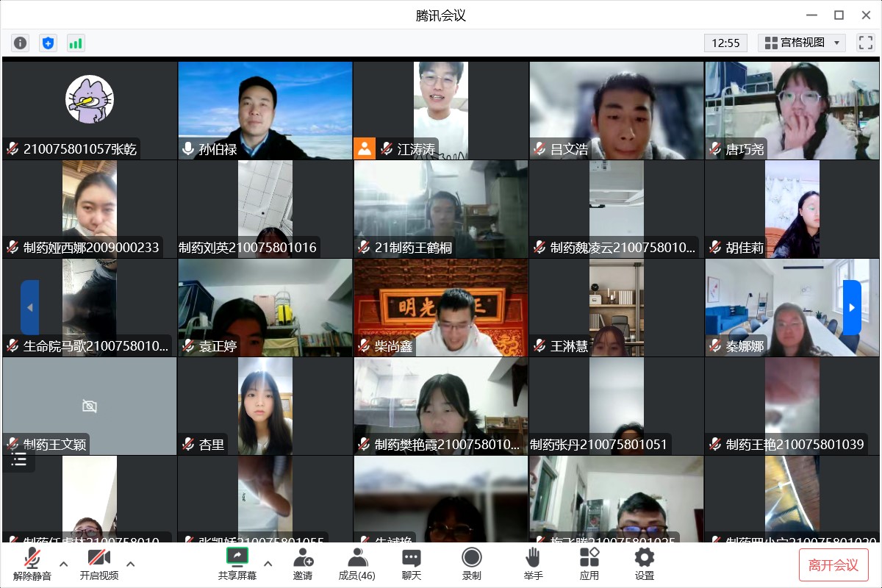Open the 宫格视图 layout dropdown
The image size is (882, 588).
point(802,43)
